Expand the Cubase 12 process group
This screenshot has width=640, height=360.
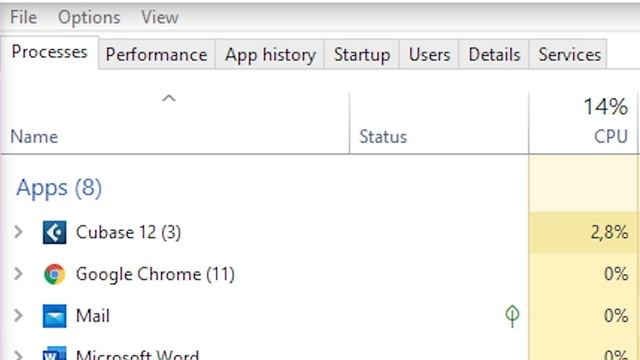[18, 232]
